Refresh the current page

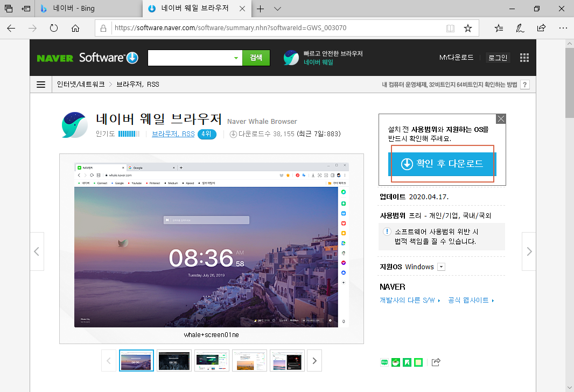click(54, 28)
